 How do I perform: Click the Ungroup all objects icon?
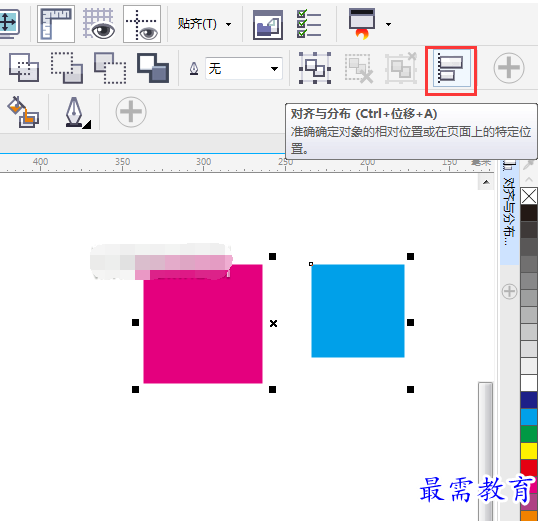click(401, 68)
